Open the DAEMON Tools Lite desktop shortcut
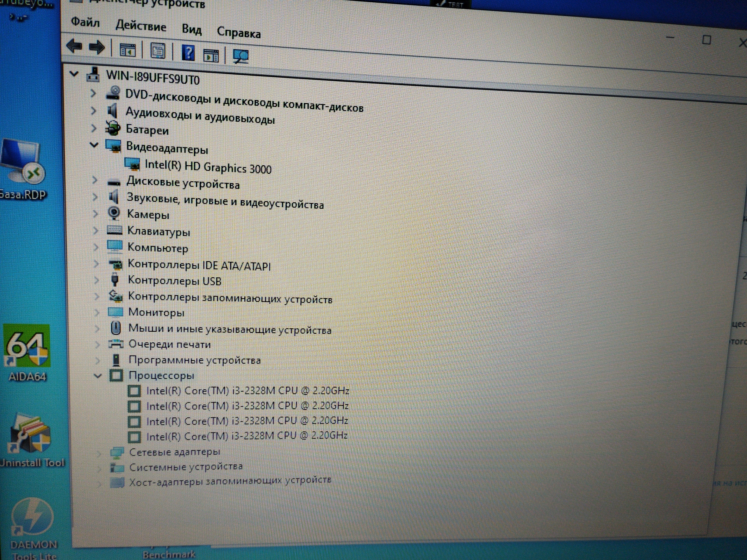Image resolution: width=747 pixels, height=560 pixels. click(33, 529)
